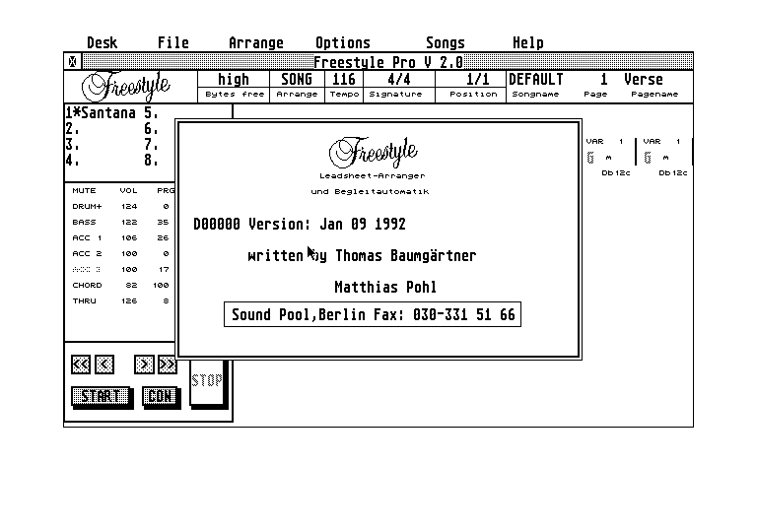Image resolution: width=757 pixels, height=532 pixels.
Task: Click the Freestyle logo in header
Action: pyautogui.click(x=126, y=87)
